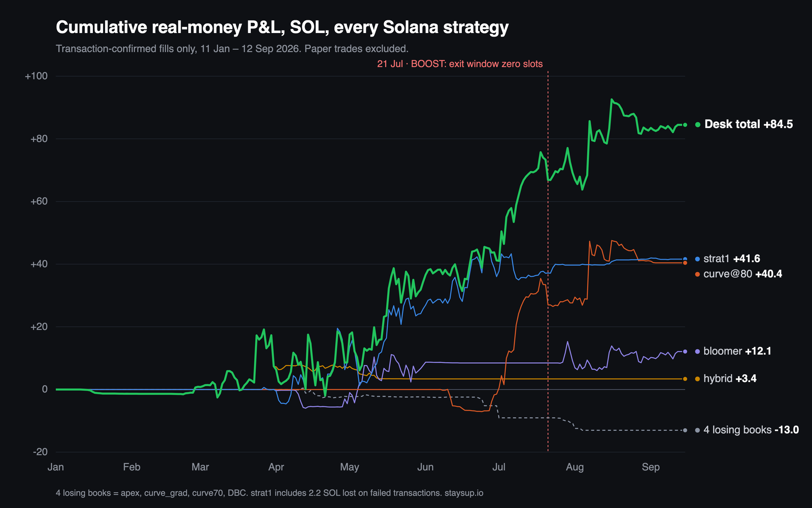Click the gray 4 losing books dot

pyautogui.click(x=697, y=430)
